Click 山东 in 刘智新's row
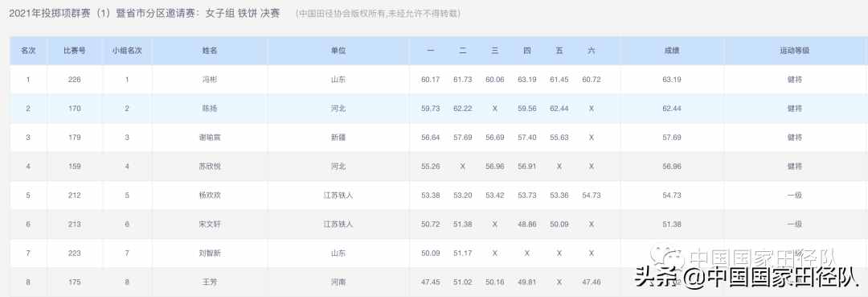 click(x=338, y=254)
